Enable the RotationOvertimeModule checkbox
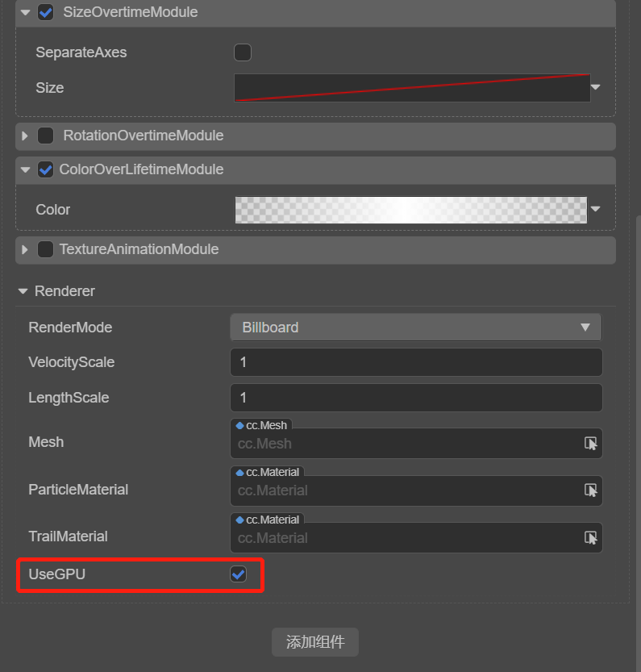The height and width of the screenshot is (672, 641). point(46,136)
